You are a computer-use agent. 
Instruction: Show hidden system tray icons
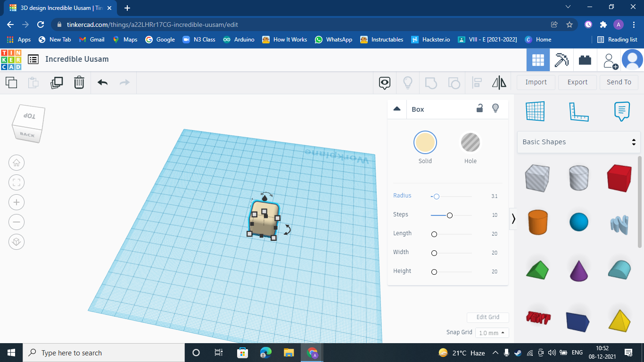(495, 353)
